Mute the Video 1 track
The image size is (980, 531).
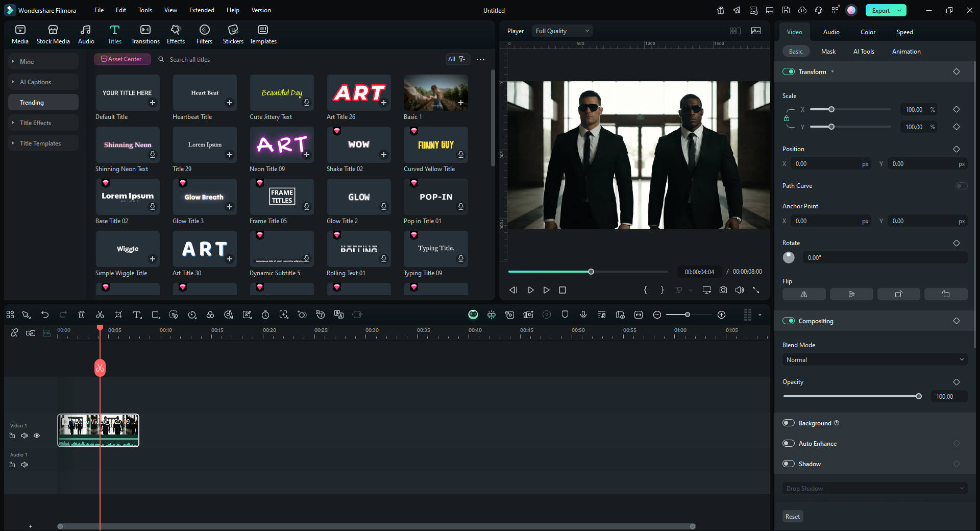(24, 436)
